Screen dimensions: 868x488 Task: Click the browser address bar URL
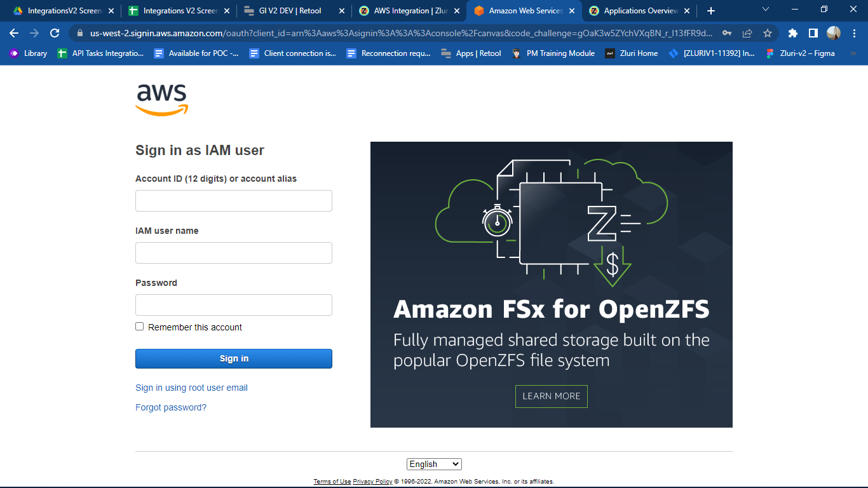pyautogui.click(x=400, y=33)
